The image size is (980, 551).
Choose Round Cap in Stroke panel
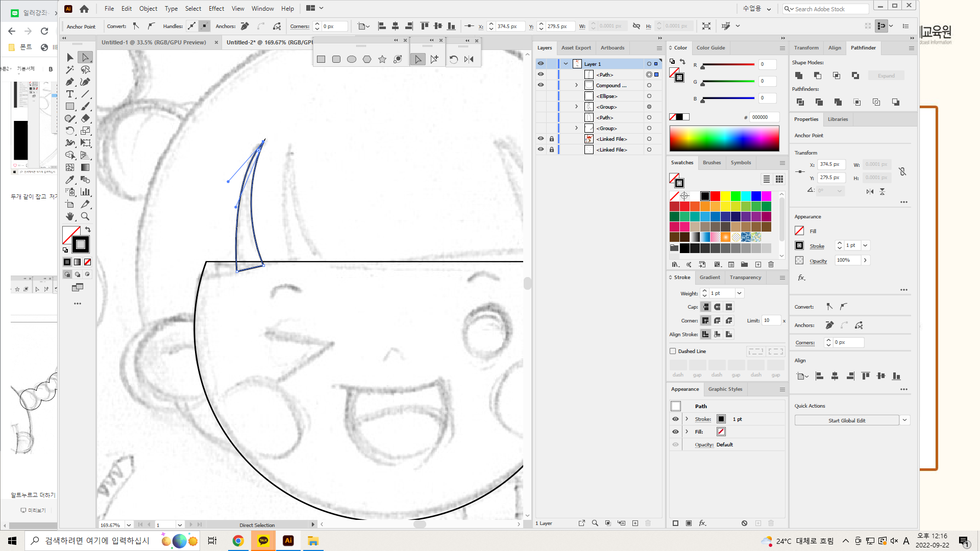(717, 307)
